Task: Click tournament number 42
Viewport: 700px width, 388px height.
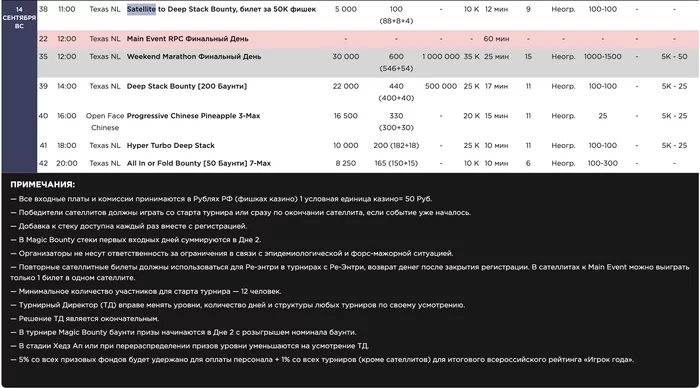Action: click(x=43, y=163)
